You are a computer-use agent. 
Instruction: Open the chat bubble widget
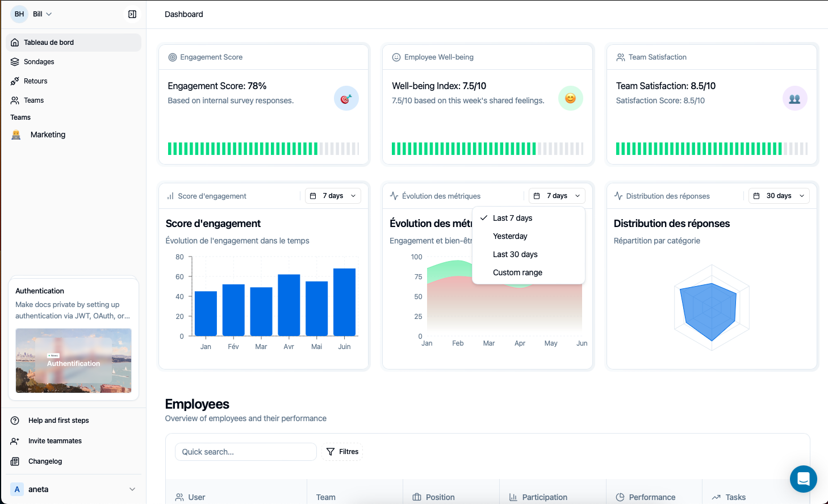coord(803,479)
